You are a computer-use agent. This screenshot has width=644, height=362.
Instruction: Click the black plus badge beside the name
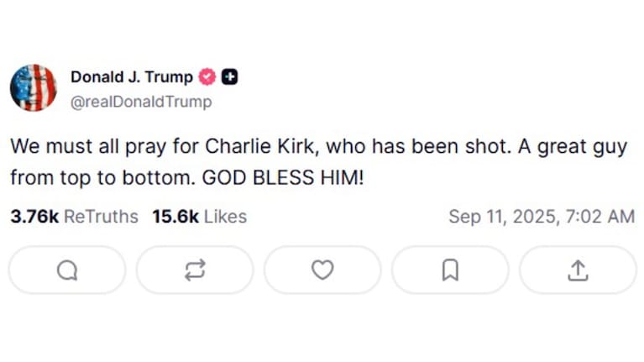click(229, 77)
